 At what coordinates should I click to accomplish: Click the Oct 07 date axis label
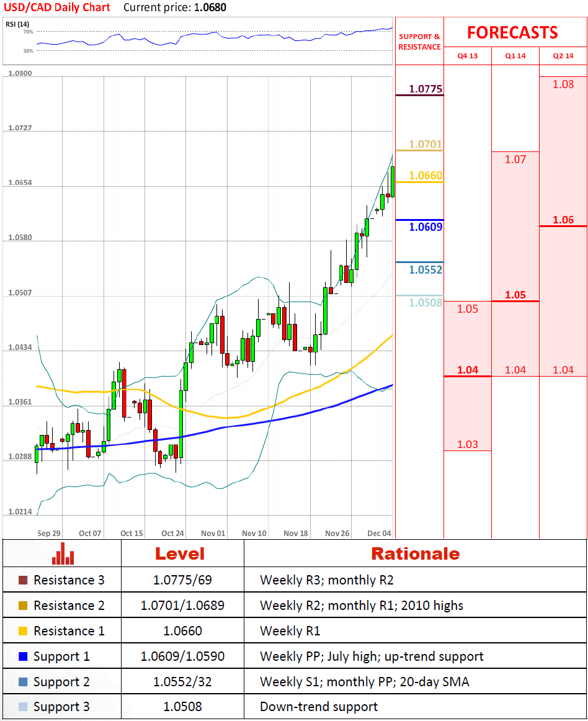coord(90,534)
